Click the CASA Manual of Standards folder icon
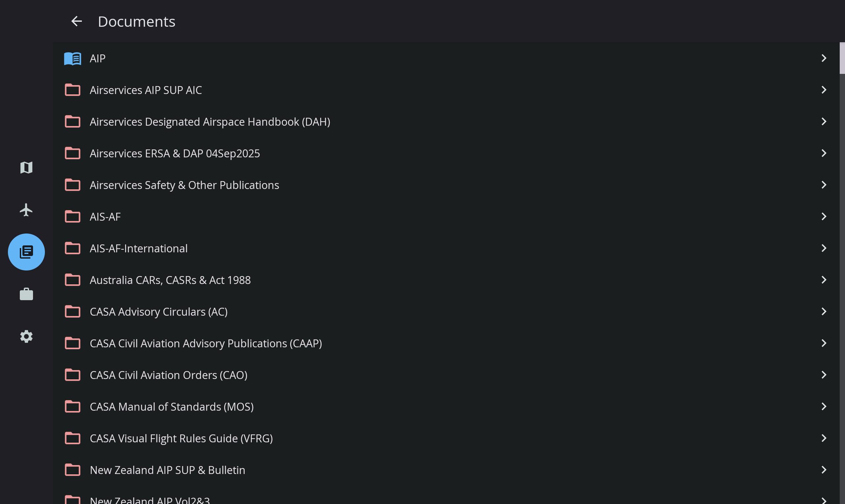The height and width of the screenshot is (504, 845). point(72,406)
